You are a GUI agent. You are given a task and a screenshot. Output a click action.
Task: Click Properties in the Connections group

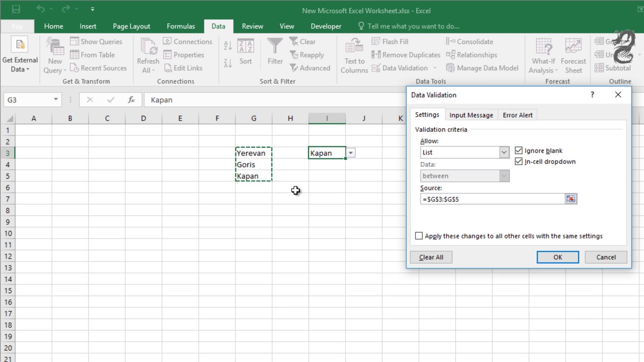184,55
